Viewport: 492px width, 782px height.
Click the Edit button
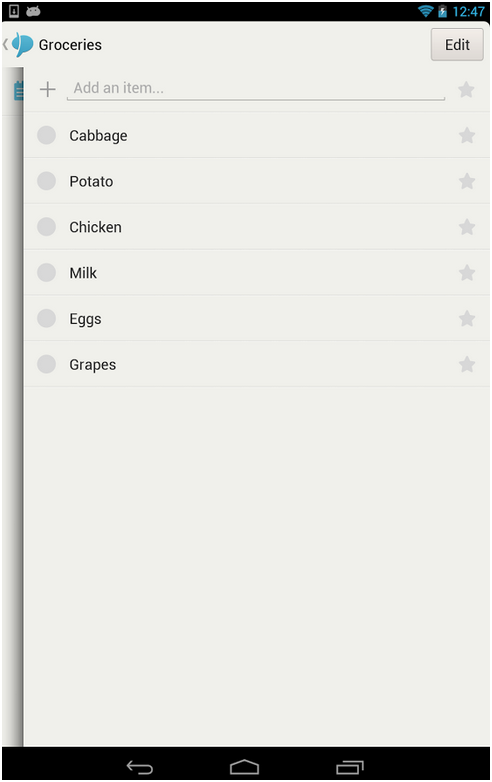457,45
